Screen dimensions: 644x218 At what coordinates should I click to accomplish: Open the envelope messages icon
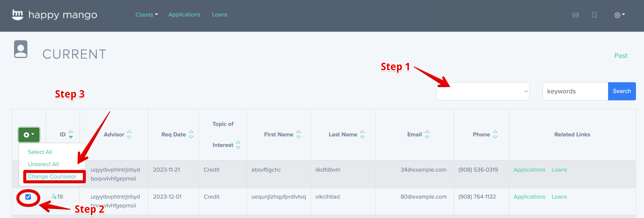tap(575, 15)
